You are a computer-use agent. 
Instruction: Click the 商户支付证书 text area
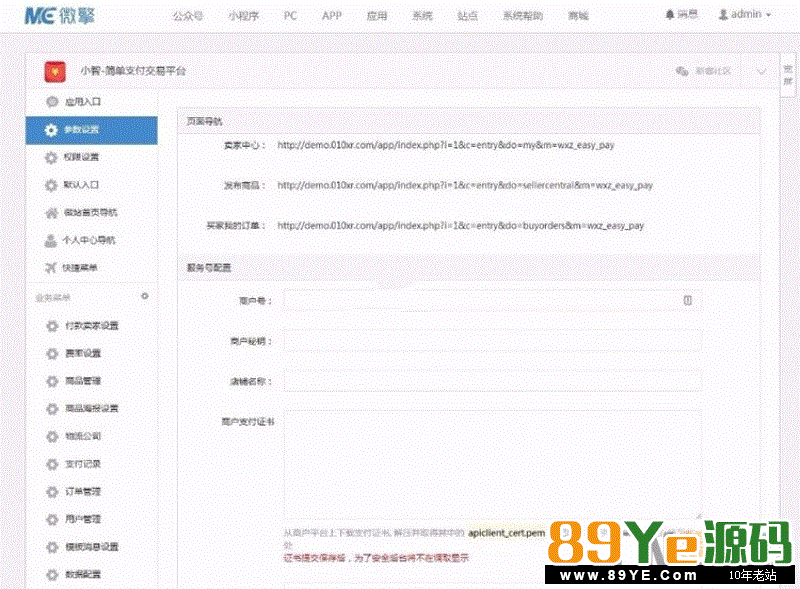[492, 464]
